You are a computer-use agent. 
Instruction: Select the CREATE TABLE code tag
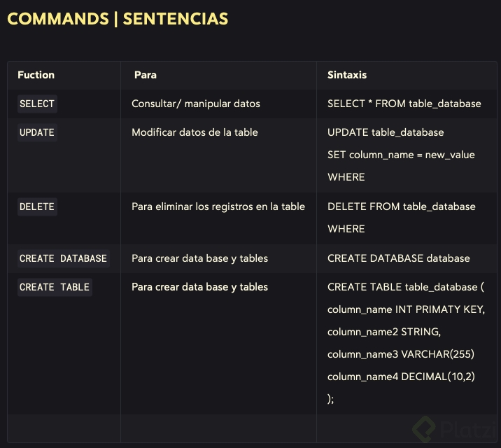[55, 287]
